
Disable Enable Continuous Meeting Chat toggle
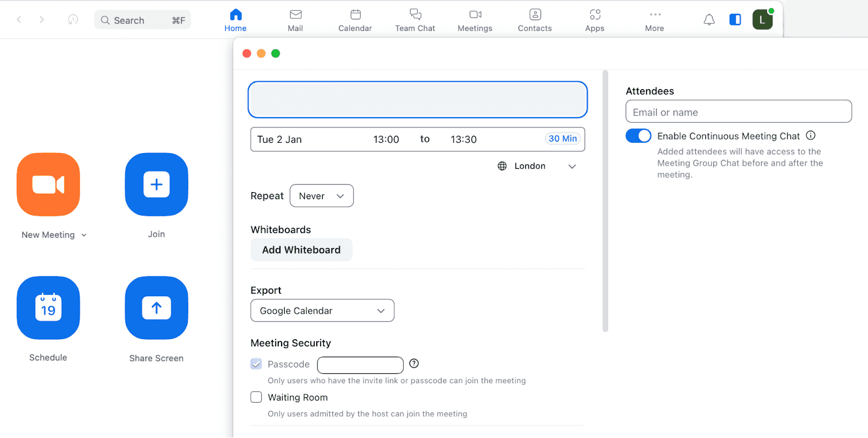pos(639,136)
